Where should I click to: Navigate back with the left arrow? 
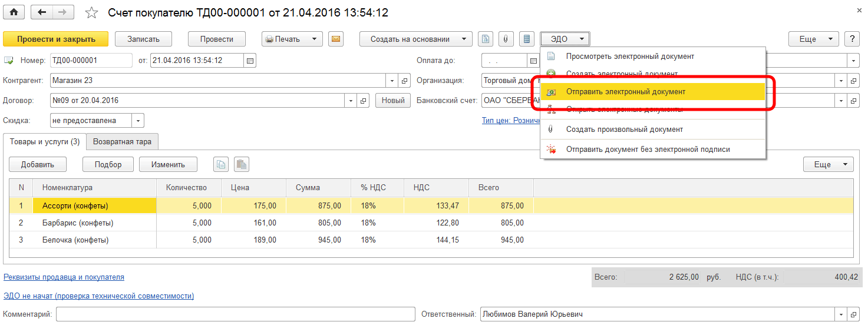coord(41,12)
